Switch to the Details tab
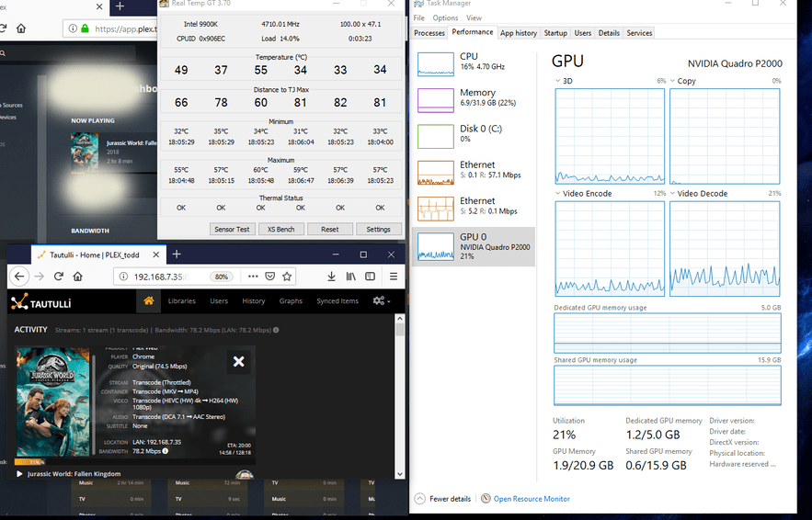 [x=609, y=32]
